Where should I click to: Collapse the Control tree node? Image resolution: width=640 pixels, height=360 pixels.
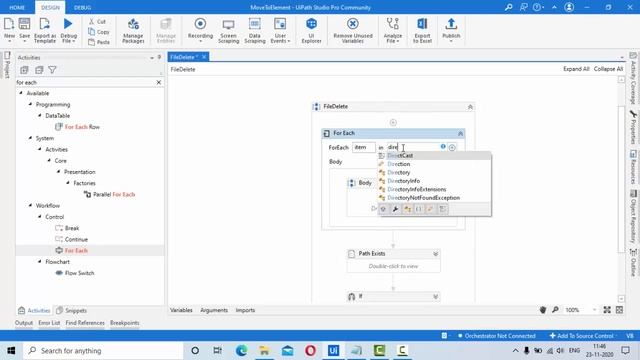[40, 217]
